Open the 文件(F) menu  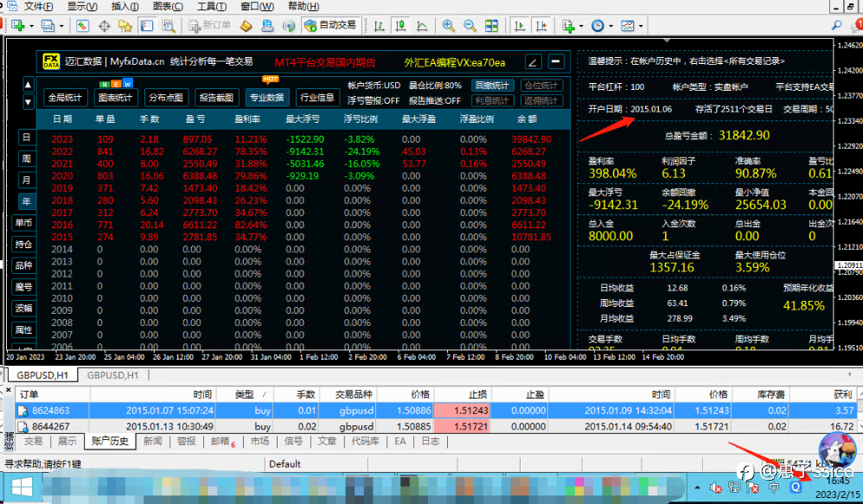coord(39,7)
